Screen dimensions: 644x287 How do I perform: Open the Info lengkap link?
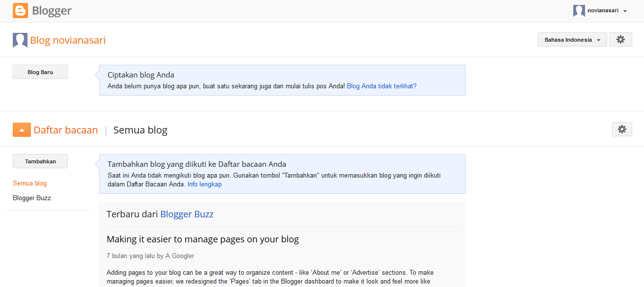pyautogui.click(x=204, y=184)
